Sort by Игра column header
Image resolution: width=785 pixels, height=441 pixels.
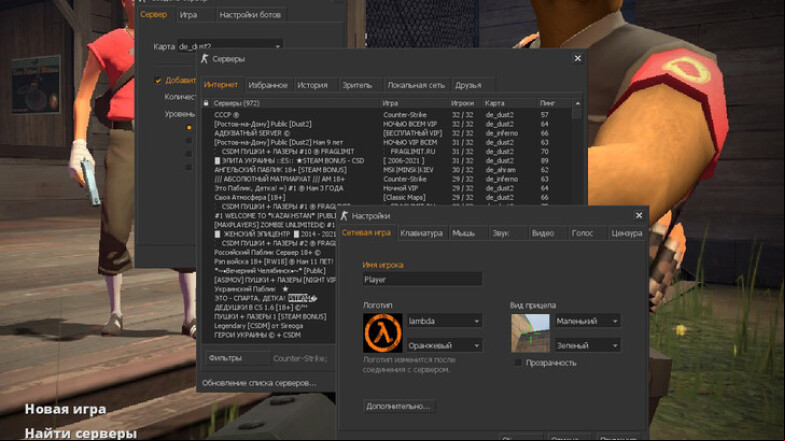(x=415, y=103)
